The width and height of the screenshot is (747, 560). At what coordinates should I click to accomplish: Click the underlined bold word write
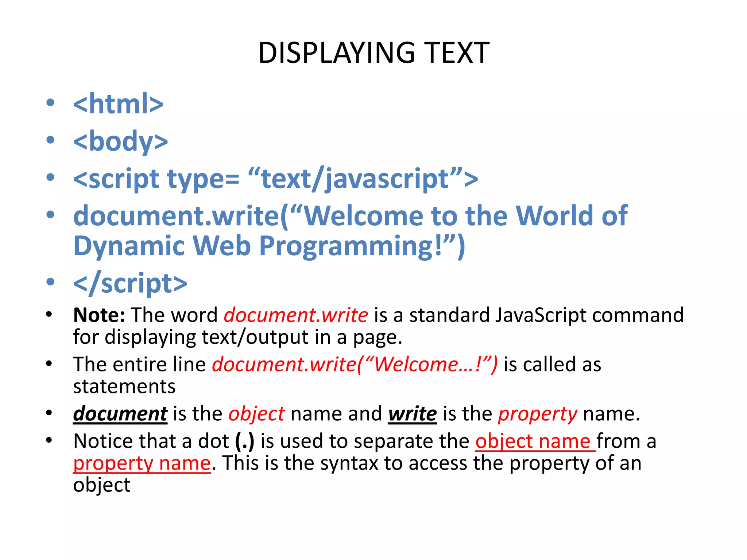412,414
